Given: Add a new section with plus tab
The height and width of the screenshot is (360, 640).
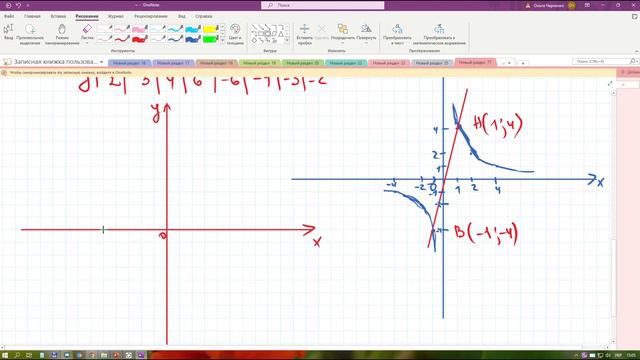Looking at the screenshot, I should tap(523, 63).
